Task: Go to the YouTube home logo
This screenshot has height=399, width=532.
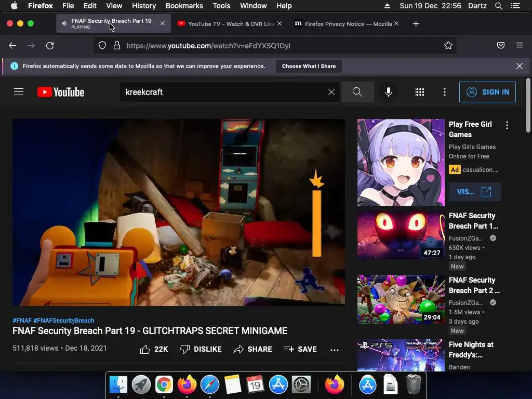Action: tap(61, 92)
